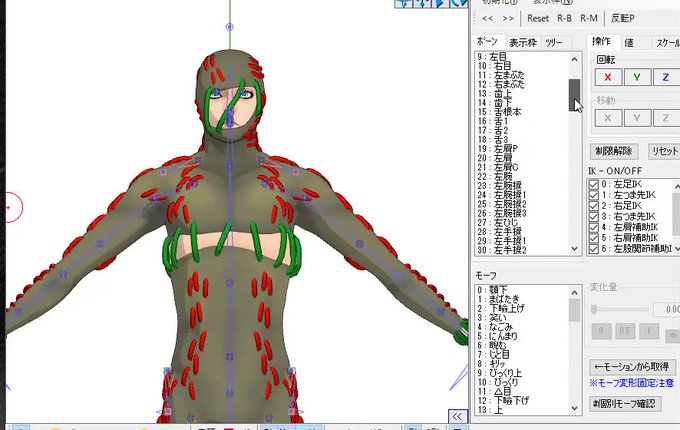
Task: Click the bone list scrollbar thumb
Action: [x=575, y=94]
